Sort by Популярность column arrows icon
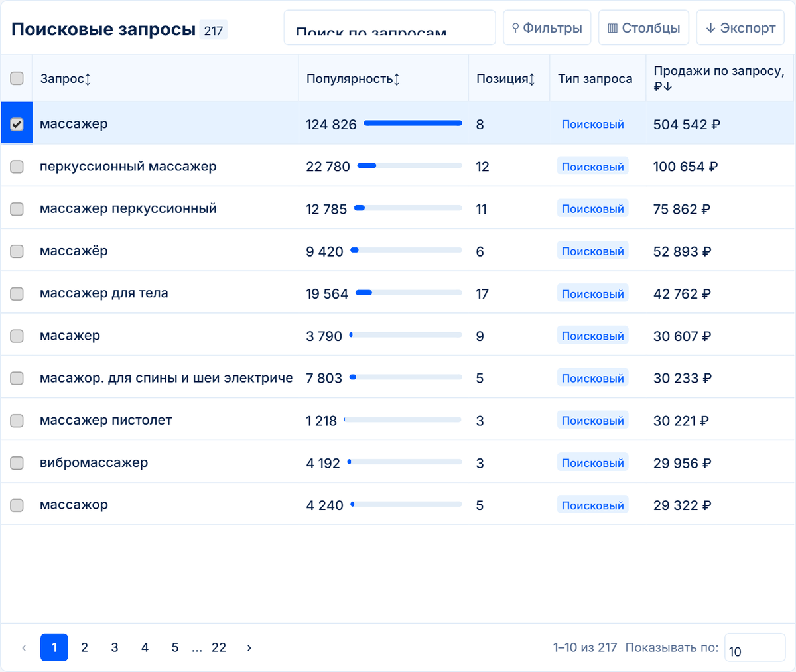The height and width of the screenshot is (672, 796). coord(397,79)
